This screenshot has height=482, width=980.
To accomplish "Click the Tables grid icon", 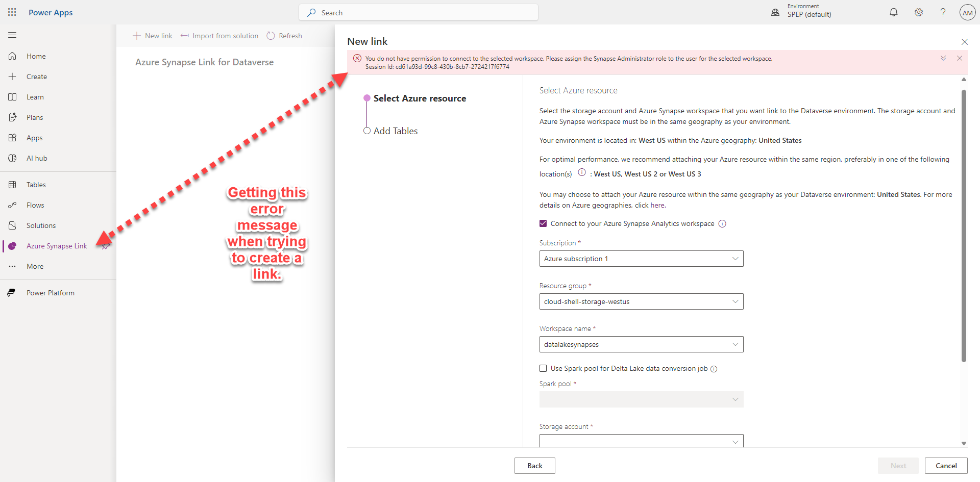I will point(12,185).
